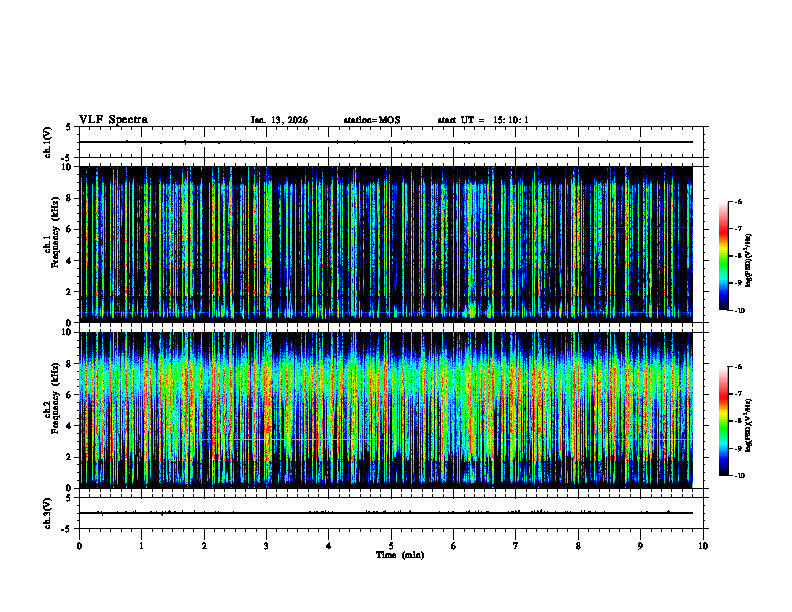The image size is (792, 612).
Task: Click the "Time (min)" x-axis label
Action: [x=400, y=555]
